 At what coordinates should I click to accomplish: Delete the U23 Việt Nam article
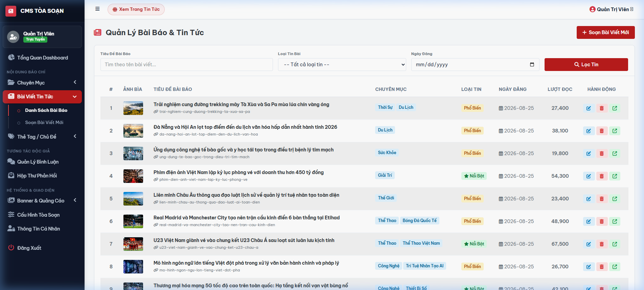tap(602, 244)
